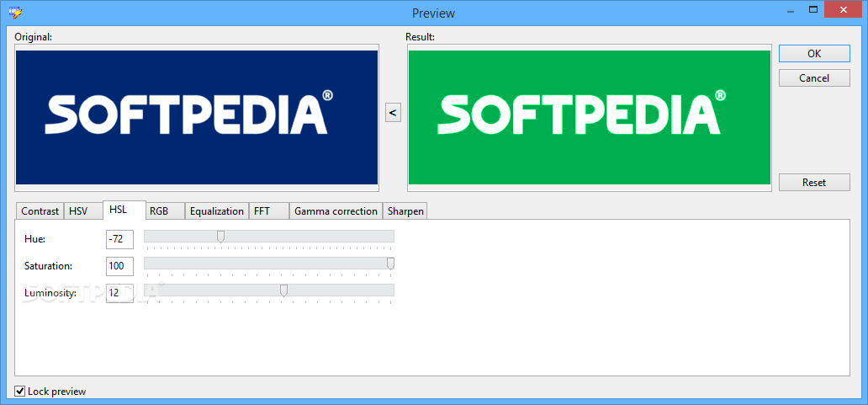Click the Saturation value field
This screenshot has width=868, height=405.
[119, 266]
